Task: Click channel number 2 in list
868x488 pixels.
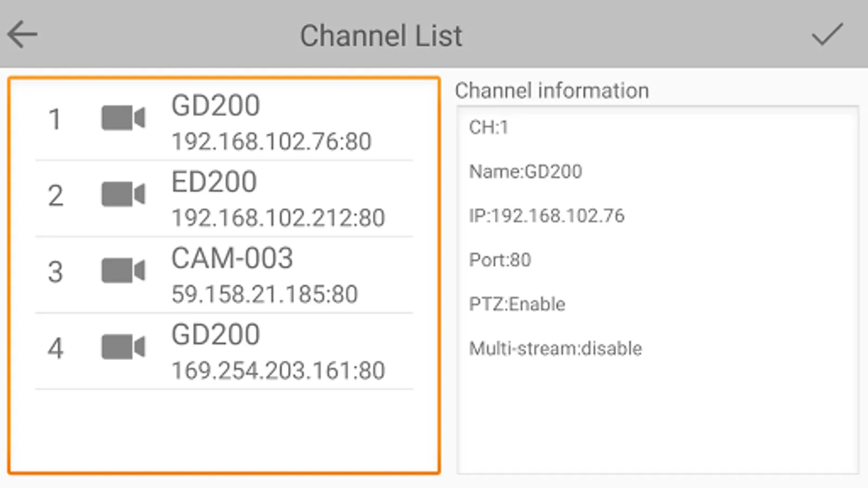Action: pyautogui.click(x=55, y=196)
